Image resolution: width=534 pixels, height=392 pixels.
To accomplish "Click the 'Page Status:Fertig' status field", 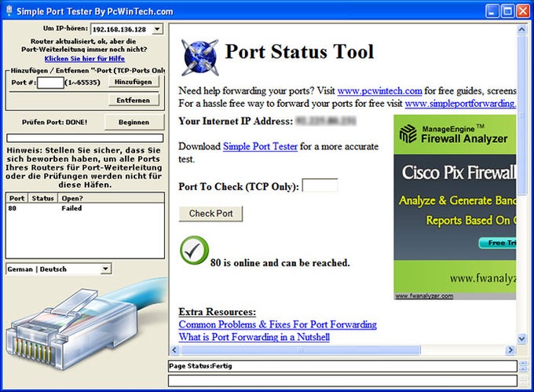I will coord(342,366).
